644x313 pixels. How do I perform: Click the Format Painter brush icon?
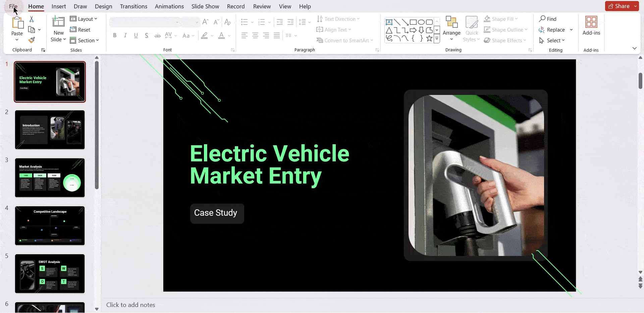click(x=32, y=40)
